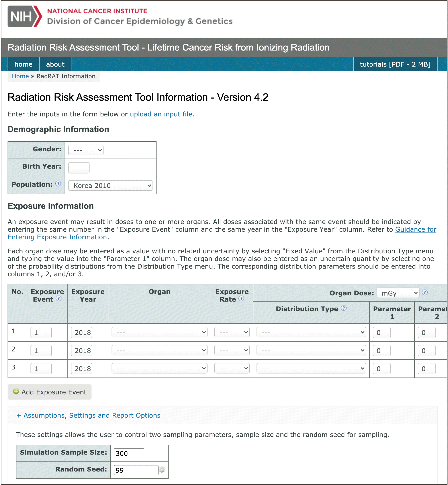Open the Organ dropdown in row 3
The width and height of the screenshot is (448, 485).
pos(160,368)
